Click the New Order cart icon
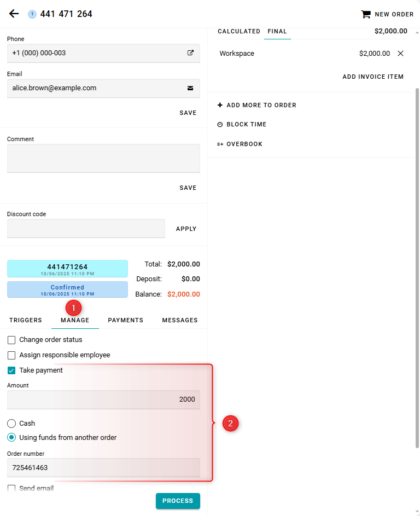The width and height of the screenshot is (420, 516). 365,14
